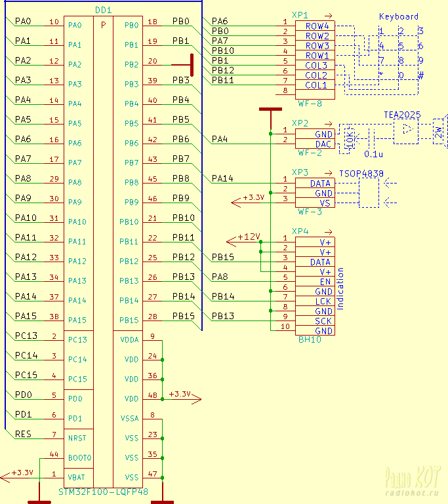Click the COL2 pin on XP1
This screenshot has height=504, width=448.
click(x=316, y=75)
